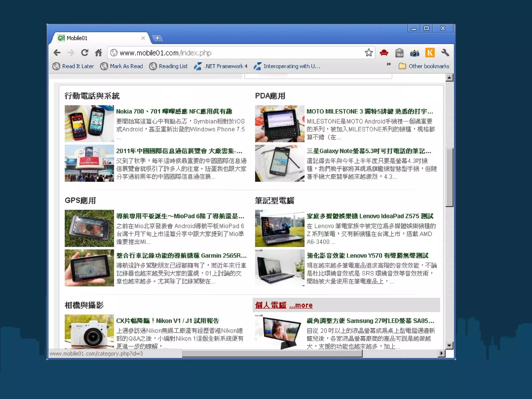The width and height of the screenshot is (532, 399).
Task: Click the camera screenshot extension icon
Action: click(415, 53)
